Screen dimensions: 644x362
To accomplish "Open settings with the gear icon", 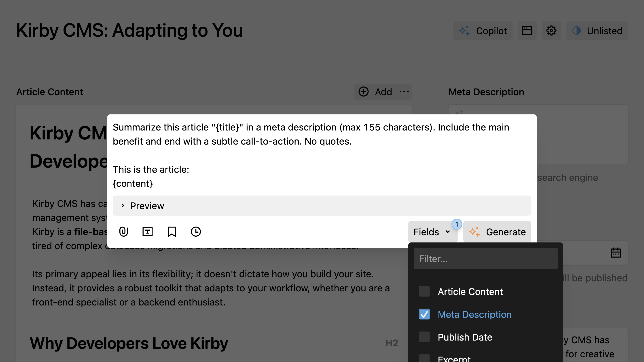I will (x=551, y=30).
